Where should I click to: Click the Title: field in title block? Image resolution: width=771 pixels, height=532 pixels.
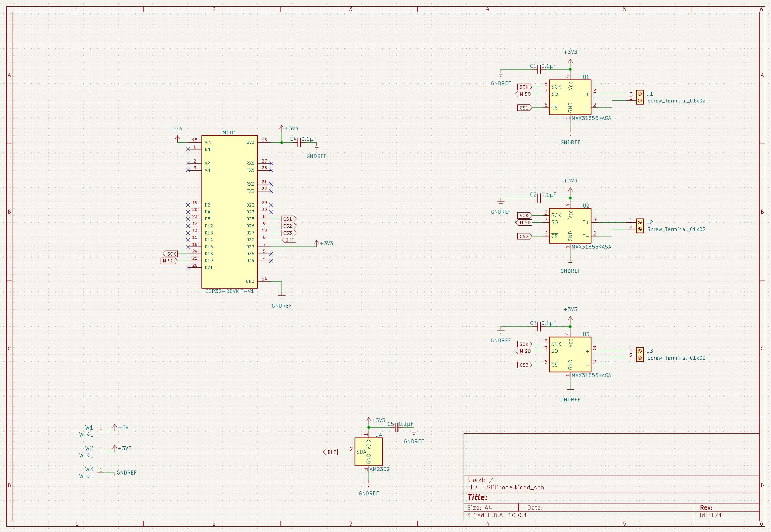click(477, 497)
